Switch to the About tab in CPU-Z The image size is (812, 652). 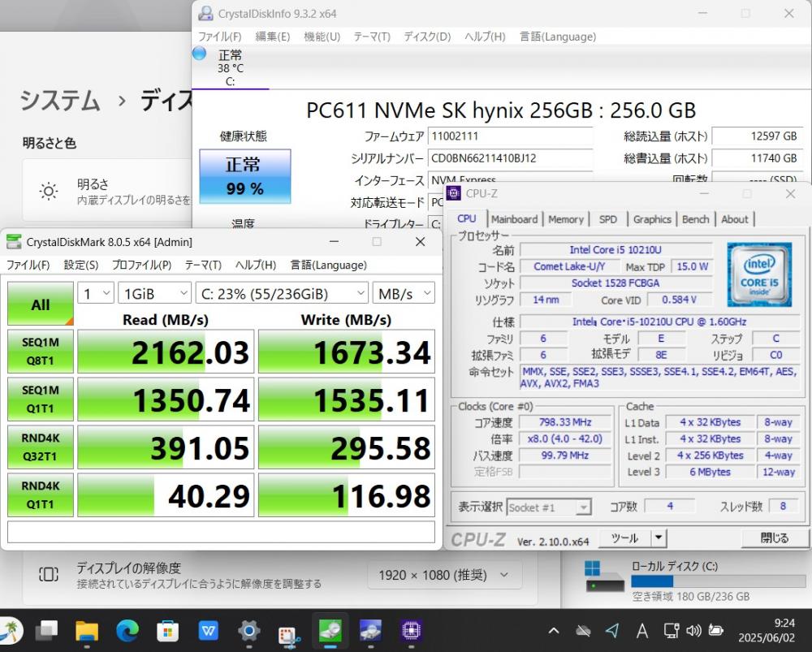pyautogui.click(x=734, y=219)
